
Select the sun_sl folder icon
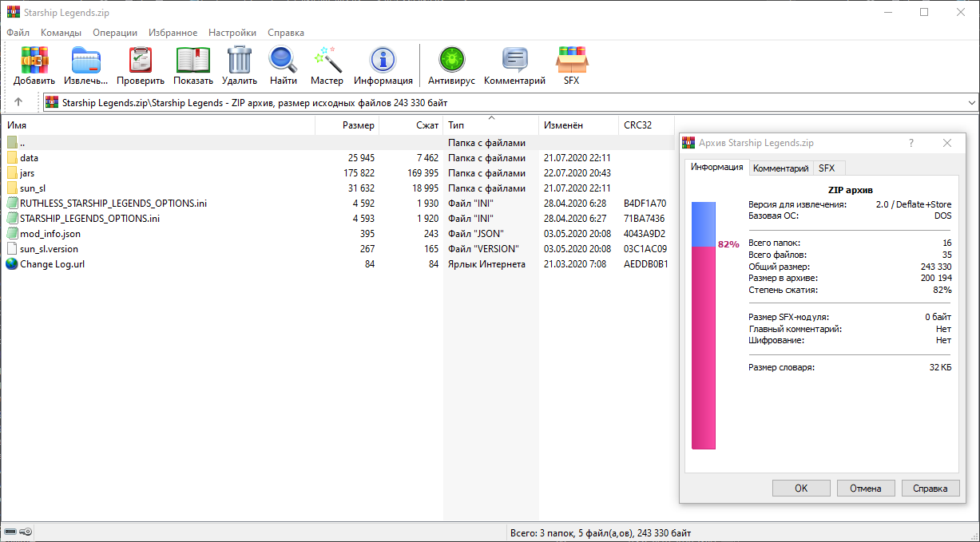[12, 188]
